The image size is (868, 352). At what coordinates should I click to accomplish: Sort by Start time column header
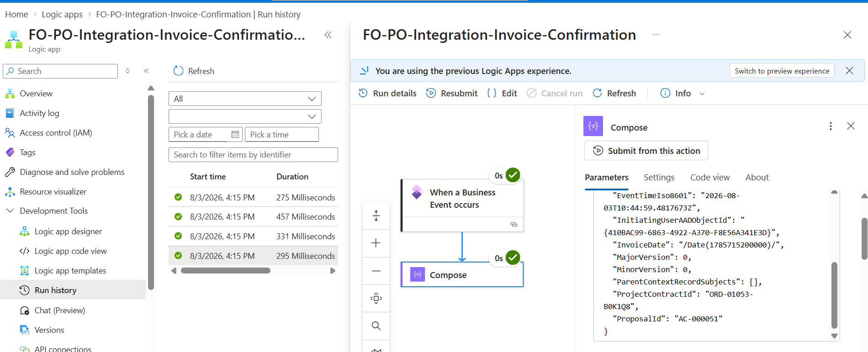tap(208, 177)
